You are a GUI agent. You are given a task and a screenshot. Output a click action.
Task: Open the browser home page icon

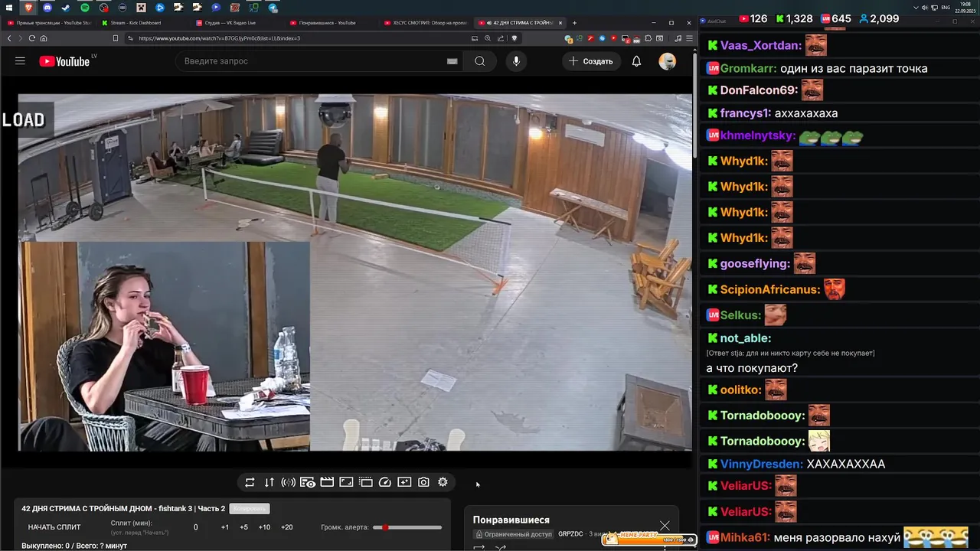point(44,38)
